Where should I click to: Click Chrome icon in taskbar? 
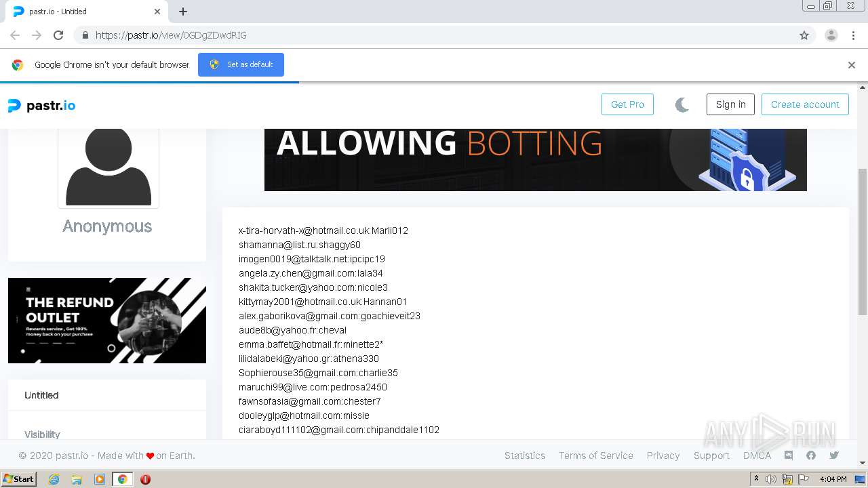(x=122, y=479)
